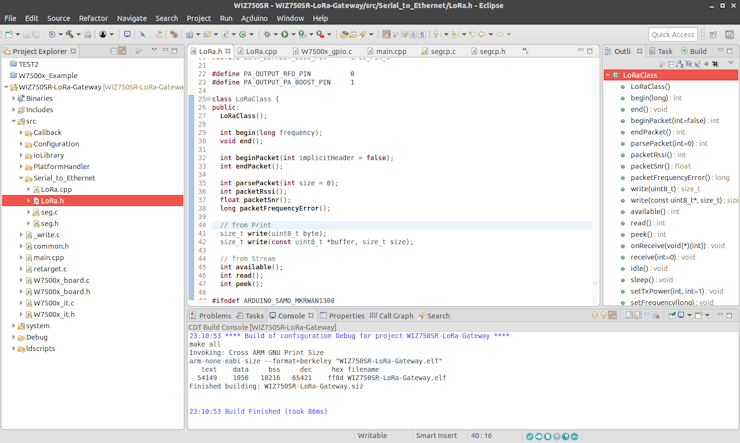
Task: Click the Debug bug icon in toolbar
Action: (267, 34)
